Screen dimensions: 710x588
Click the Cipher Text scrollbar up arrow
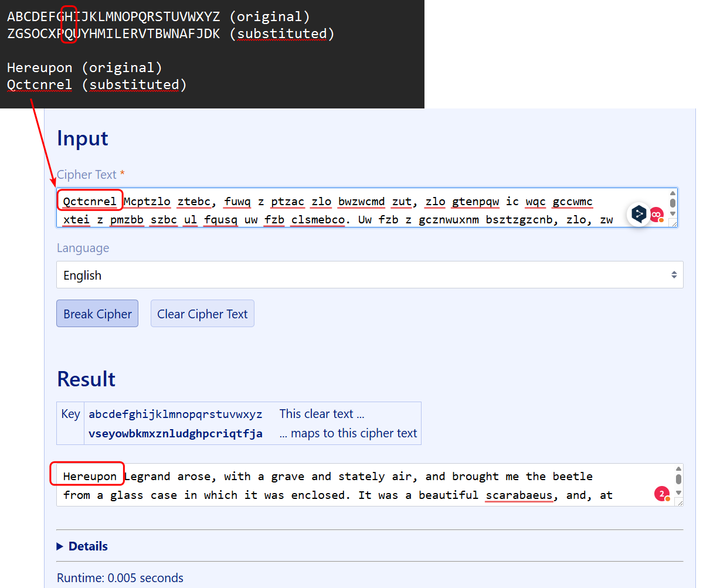coord(672,193)
